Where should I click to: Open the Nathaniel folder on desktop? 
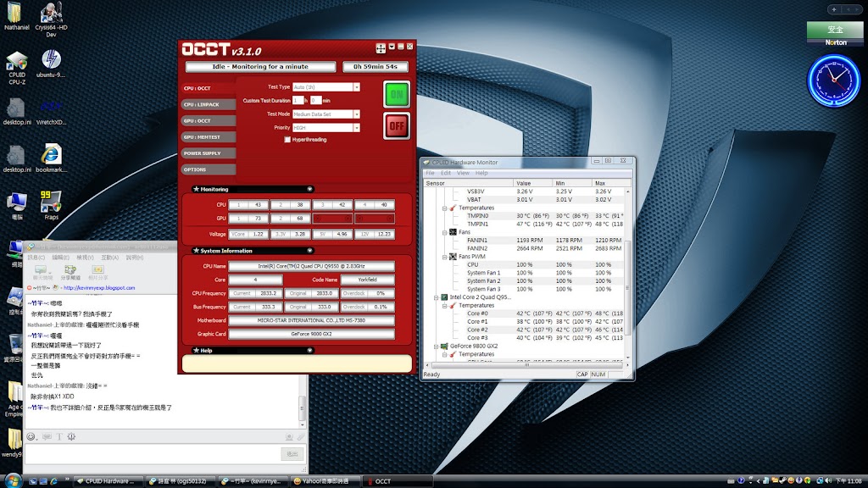coord(17,17)
